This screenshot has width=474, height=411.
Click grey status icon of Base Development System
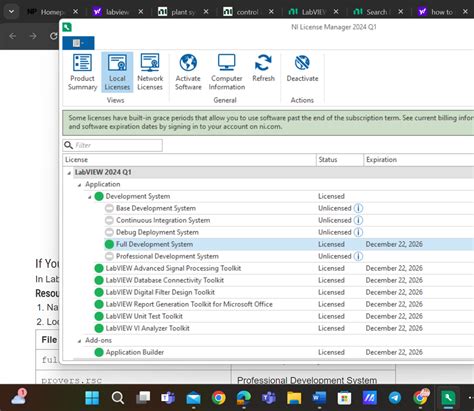[x=109, y=208]
